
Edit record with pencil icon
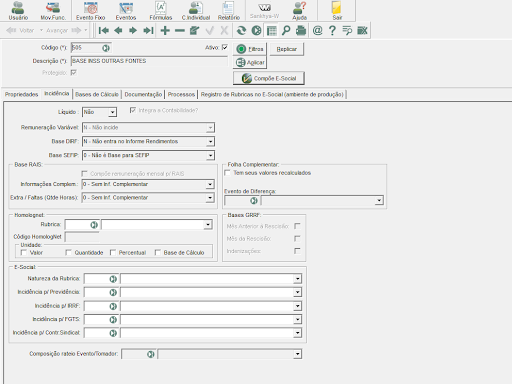point(194,31)
